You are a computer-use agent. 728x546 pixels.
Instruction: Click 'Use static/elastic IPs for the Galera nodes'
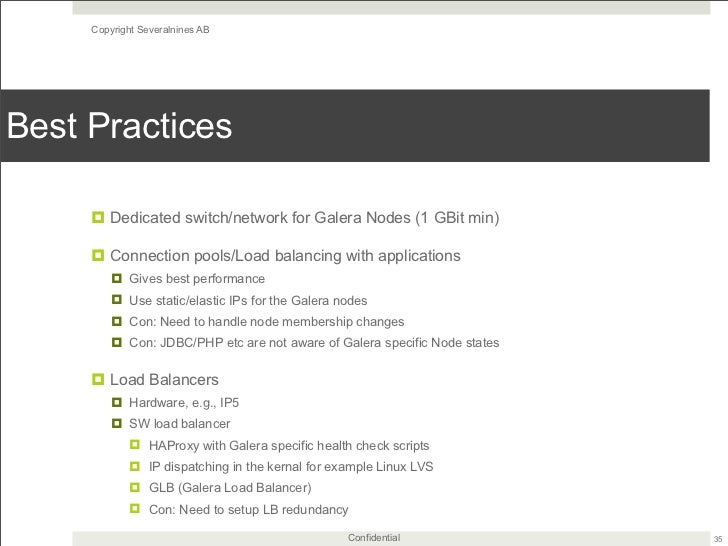pyautogui.click(x=248, y=300)
